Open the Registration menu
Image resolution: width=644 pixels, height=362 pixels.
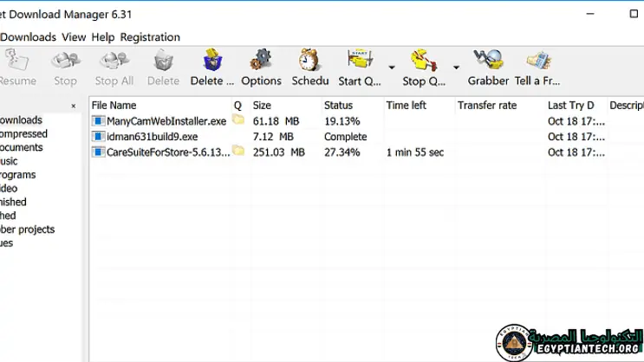(x=150, y=37)
